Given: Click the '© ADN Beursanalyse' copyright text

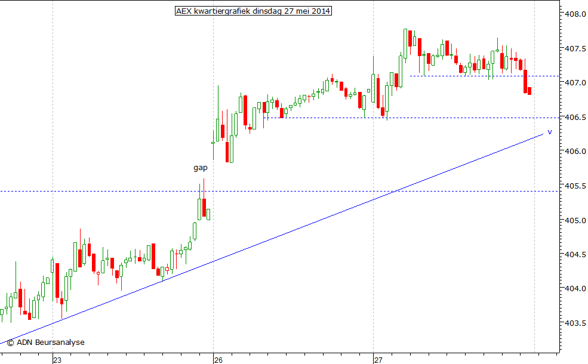Looking at the screenshot, I should tap(46, 343).
